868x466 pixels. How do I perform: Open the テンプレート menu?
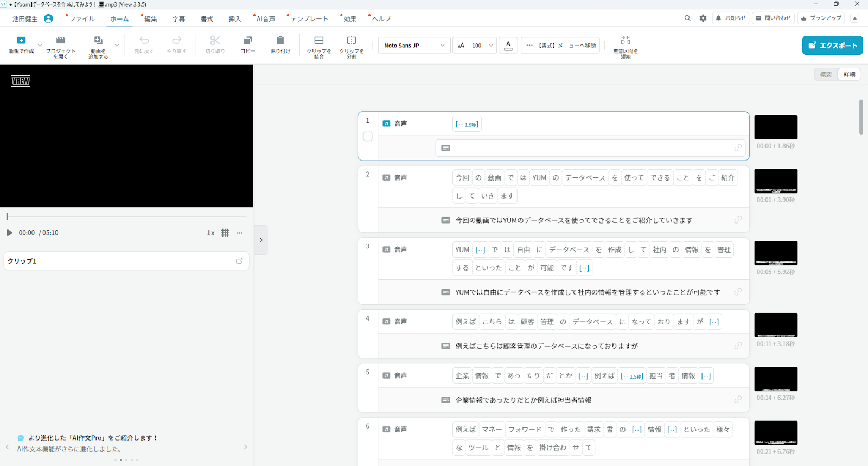(x=309, y=18)
